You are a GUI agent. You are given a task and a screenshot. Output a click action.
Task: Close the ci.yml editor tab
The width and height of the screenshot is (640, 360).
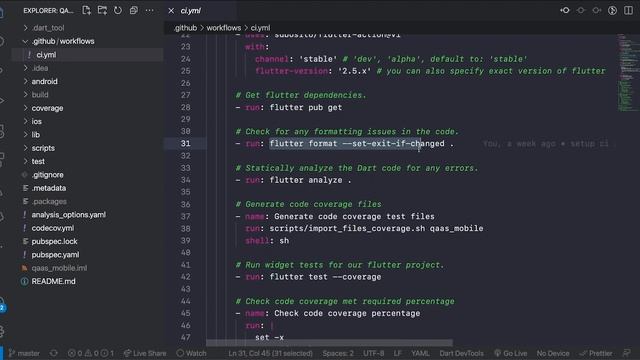pyautogui.click(x=171, y=11)
